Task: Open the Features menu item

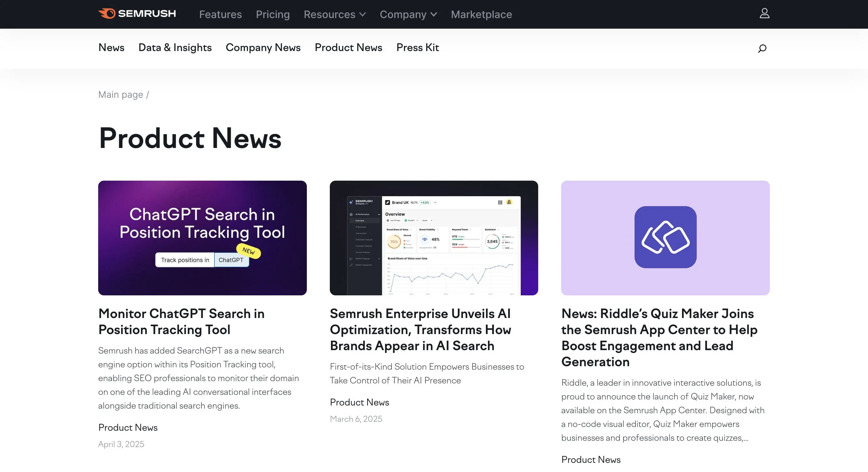Action: coord(220,14)
